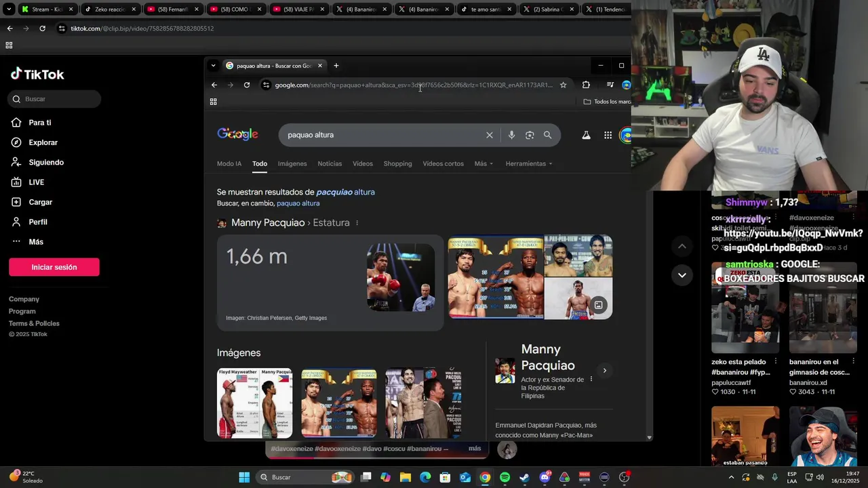
Task: Open the Google apps grid
Action: [608, 135]
